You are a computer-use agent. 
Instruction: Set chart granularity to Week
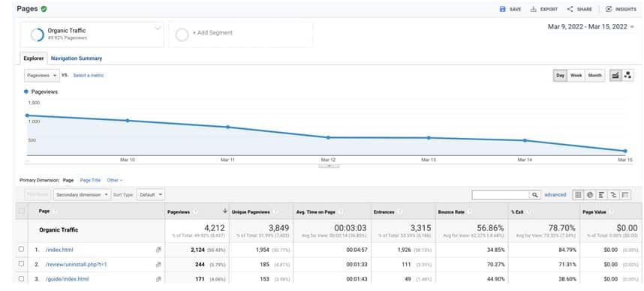click(x=576, y=76)
